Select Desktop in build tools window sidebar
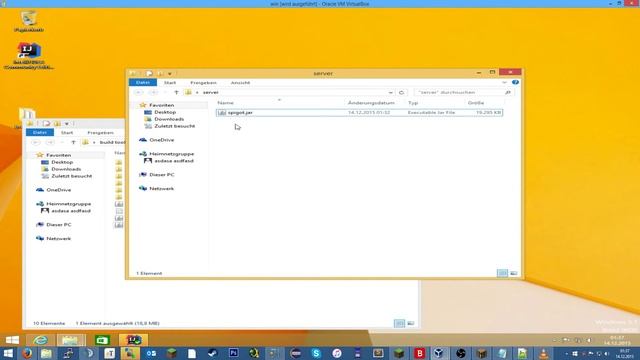The image size is (640, 360). (x=62, y=162)
